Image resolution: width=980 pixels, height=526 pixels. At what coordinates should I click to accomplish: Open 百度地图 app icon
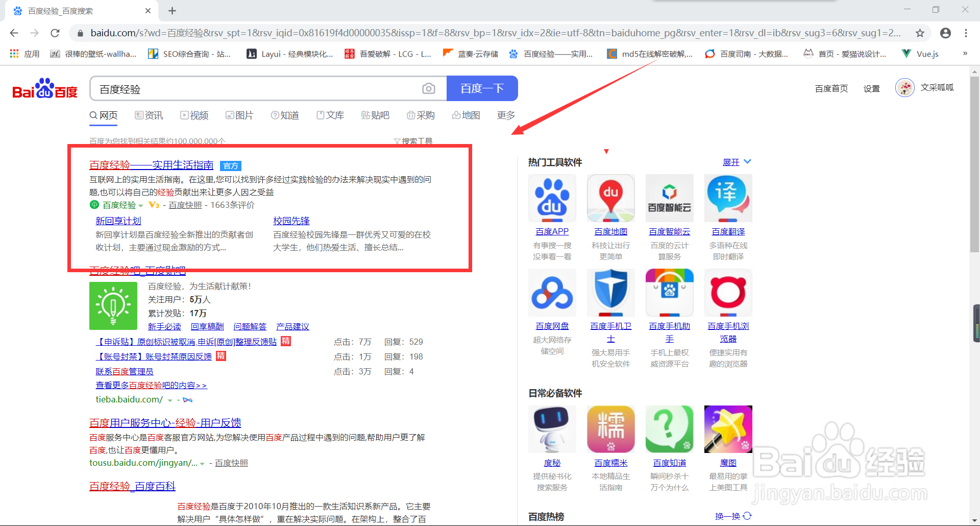tap(611, 198)
